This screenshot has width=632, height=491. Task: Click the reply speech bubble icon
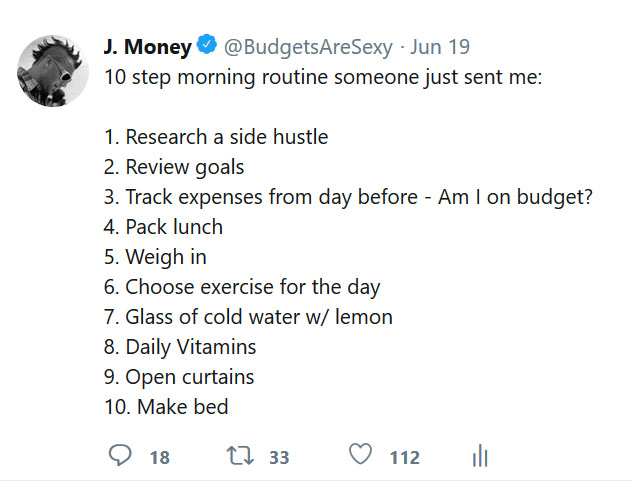click(x=120, y=456)
